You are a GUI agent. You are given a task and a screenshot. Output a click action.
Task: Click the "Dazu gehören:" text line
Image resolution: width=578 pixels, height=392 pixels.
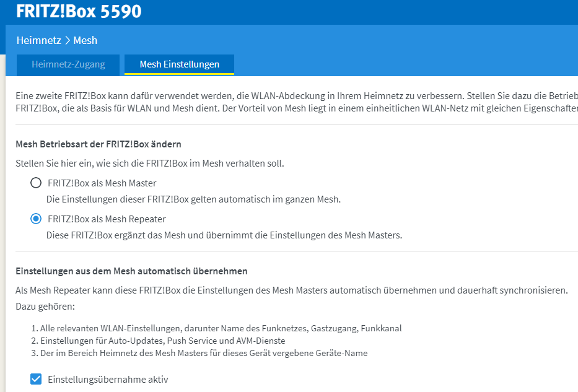point(44,307)
